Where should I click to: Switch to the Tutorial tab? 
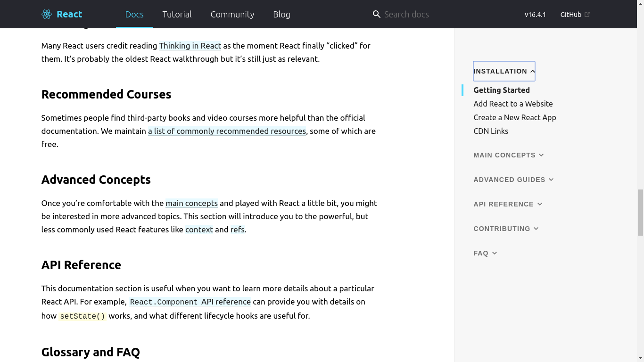(177, 14)
